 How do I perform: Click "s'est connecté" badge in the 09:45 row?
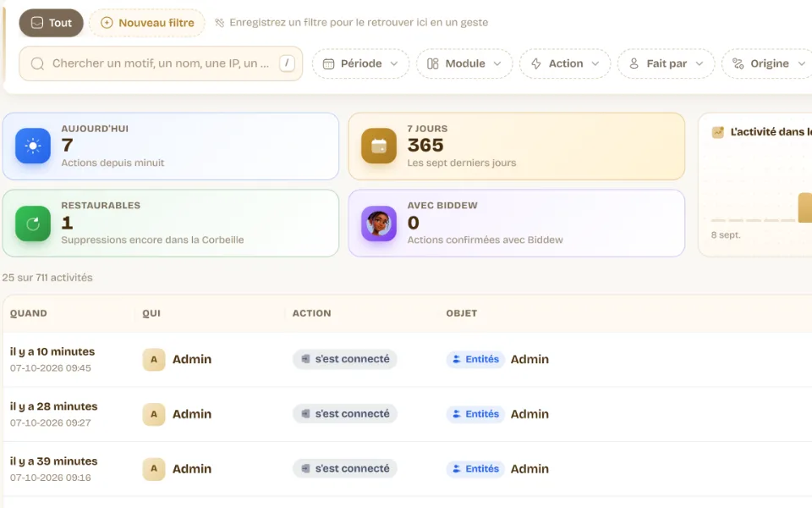[345, 359]
